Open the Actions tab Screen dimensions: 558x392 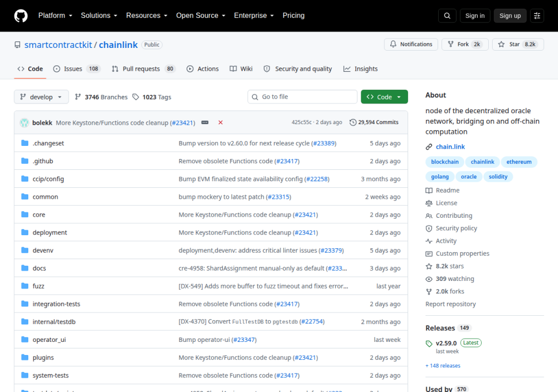(203, 69)
